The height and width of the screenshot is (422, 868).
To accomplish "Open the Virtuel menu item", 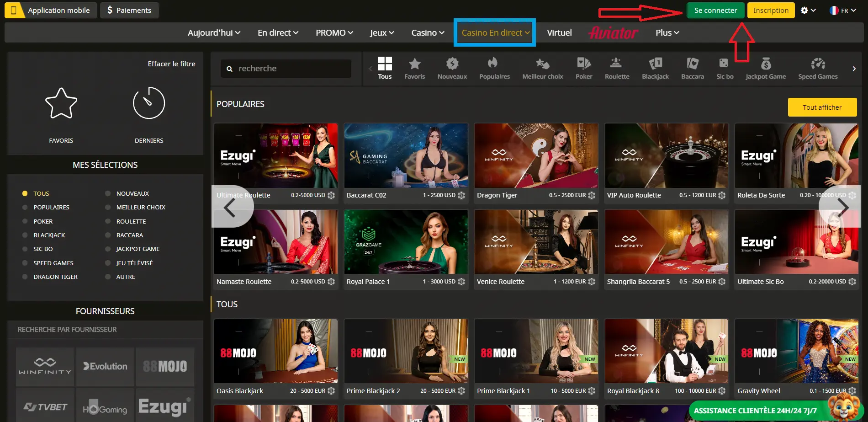I will tap(559, 33).
